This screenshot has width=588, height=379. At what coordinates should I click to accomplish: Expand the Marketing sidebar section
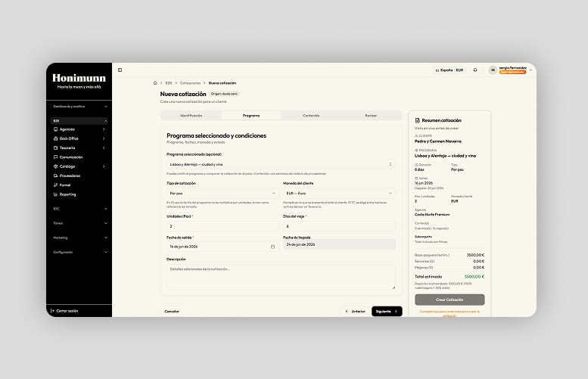79,238
